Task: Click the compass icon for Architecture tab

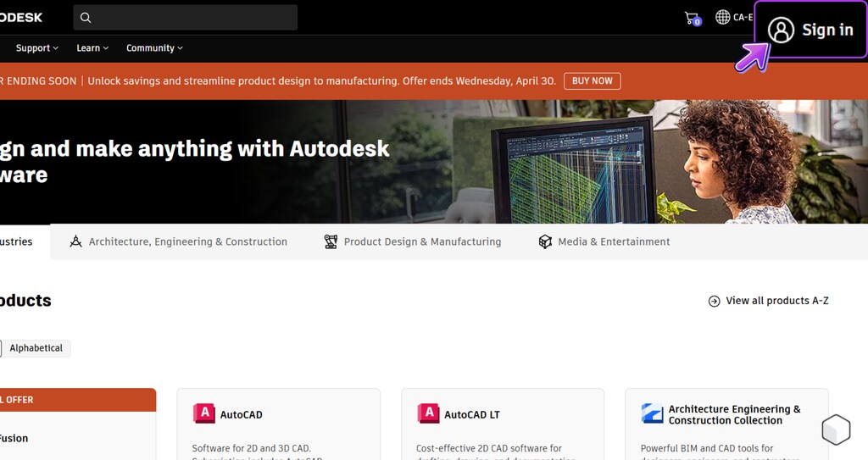Action: click(75, 241)
